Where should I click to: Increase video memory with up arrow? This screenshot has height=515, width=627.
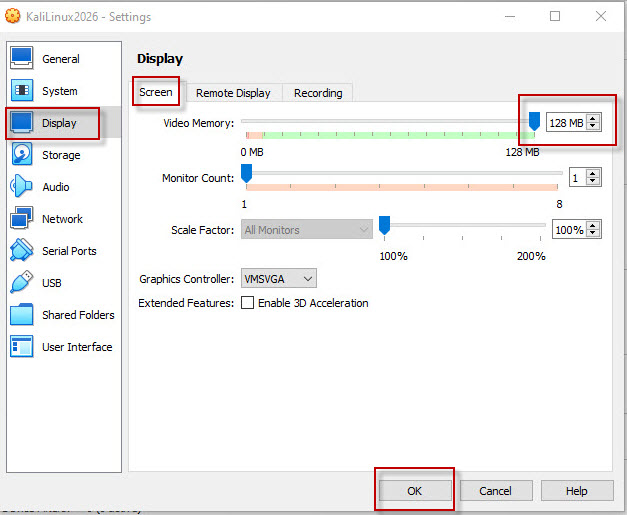593,118
